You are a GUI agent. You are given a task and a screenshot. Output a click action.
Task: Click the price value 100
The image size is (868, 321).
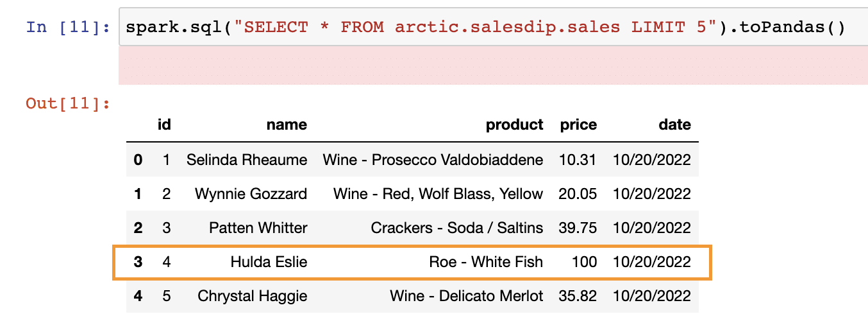(x=585, y=261)
